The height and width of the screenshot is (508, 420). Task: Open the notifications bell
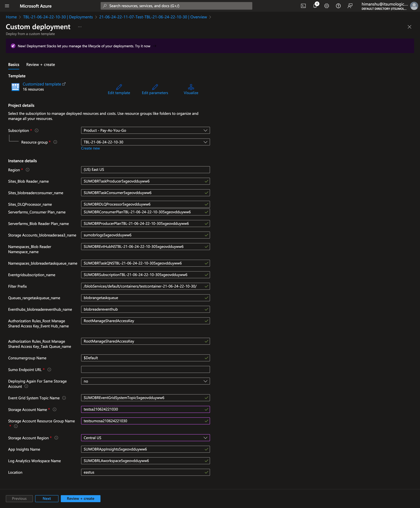point(315,6)
